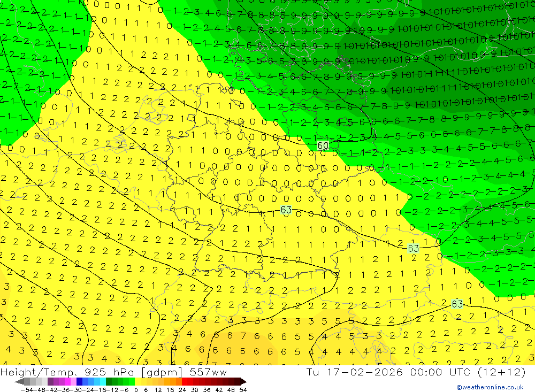Click the dark maroon right arrow of legend
The height and width of the screenshot is (392, 535).
tap(243, 382)
